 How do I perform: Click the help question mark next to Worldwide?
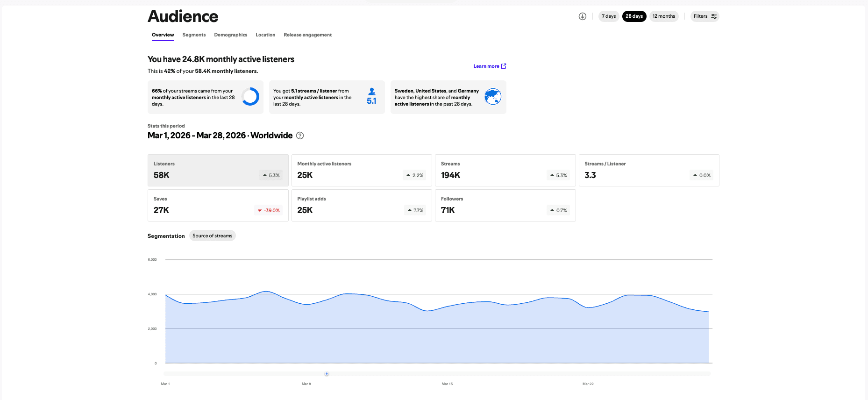(x=300, y=136)
